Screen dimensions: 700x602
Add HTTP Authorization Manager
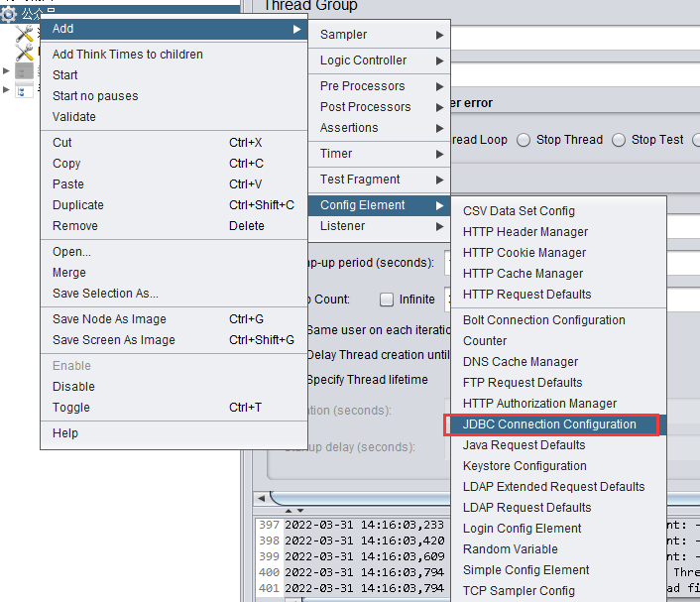558,404
